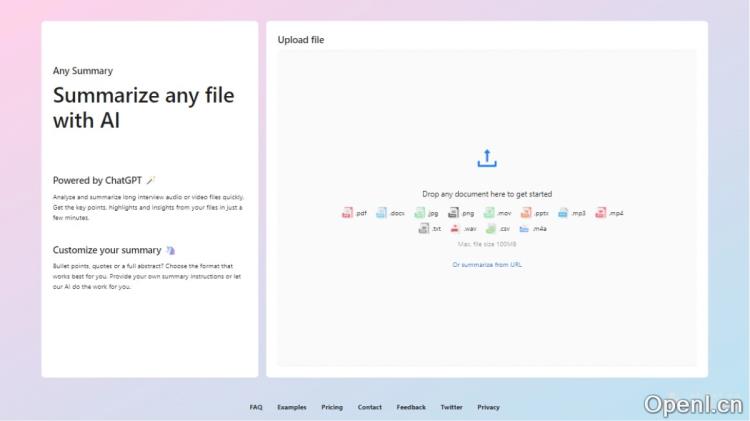
Task: Click the .csv file type icon
Action: point(490,229)
